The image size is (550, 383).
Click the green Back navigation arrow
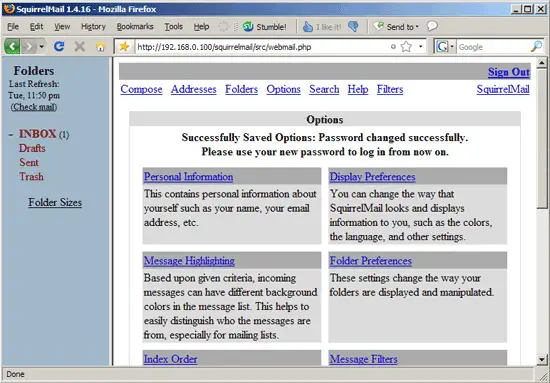coord(12,46)
